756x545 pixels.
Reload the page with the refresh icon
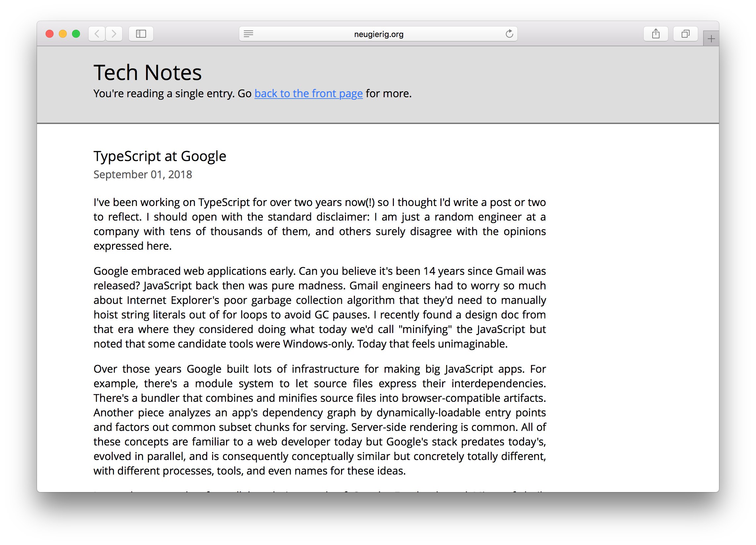[x=509, y=34]
